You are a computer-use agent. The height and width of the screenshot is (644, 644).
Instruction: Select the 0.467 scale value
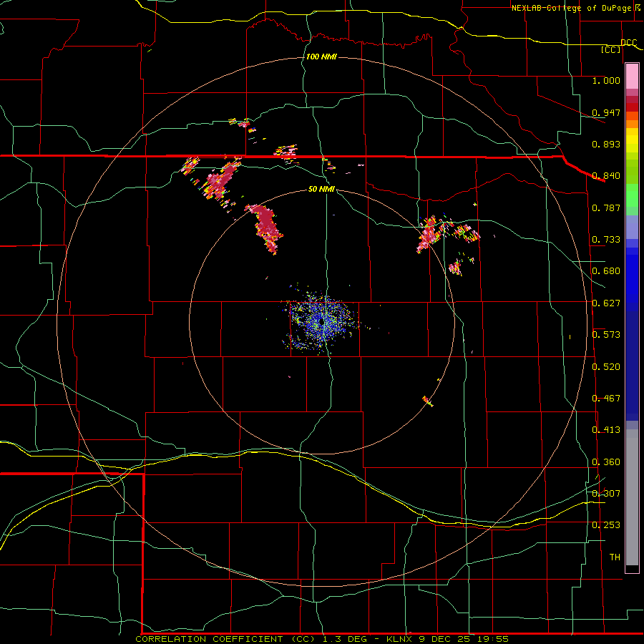(x=606, y=399)
